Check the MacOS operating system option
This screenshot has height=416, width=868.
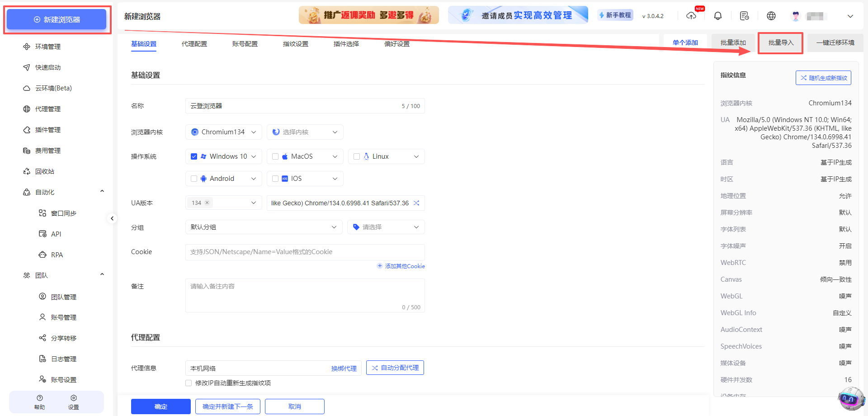(x=275, y=156)
